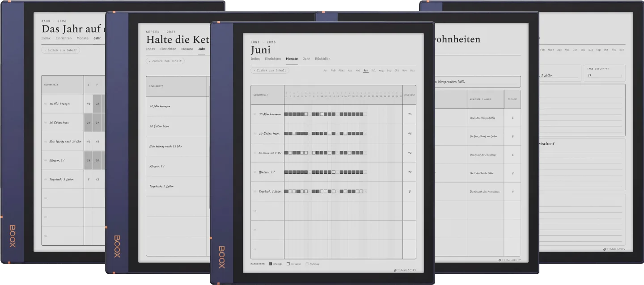The height and width of the screenshot is (285, 644).
Task: Open Monate tab on 'Halte die Ket' tablet
Action: coord(187,49)
